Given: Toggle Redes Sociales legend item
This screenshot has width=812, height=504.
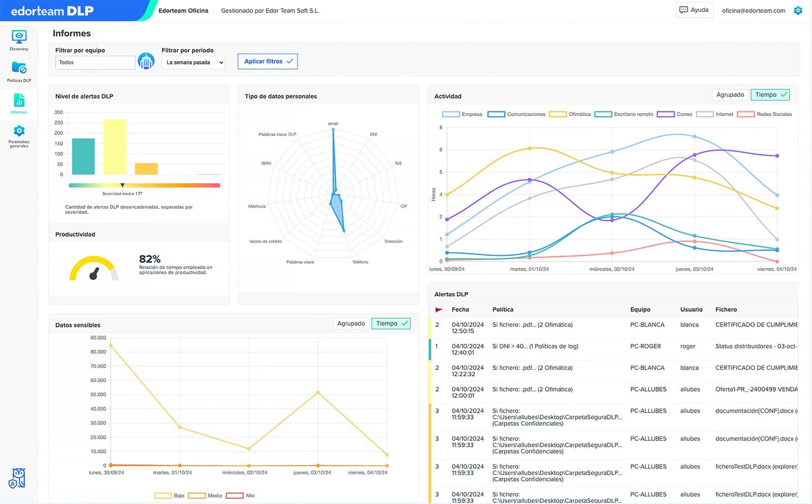Looking at the screenshot, I should pos(764,114).
